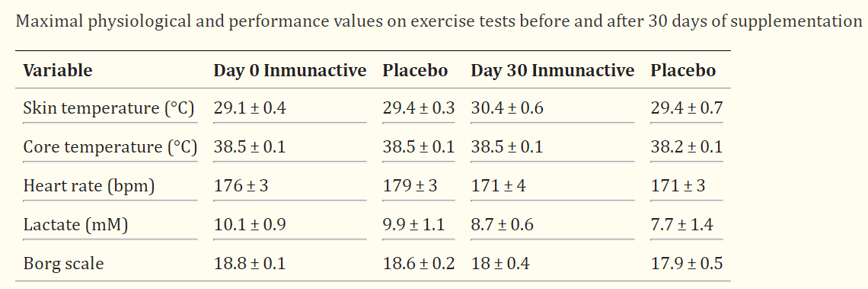
Task: Select the last Placebo column header
Action: point(683,70)
